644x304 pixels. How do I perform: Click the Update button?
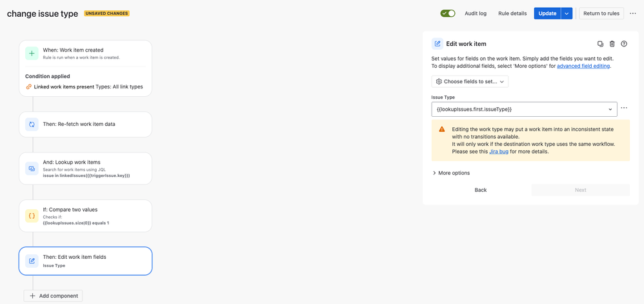pos(547,14)
